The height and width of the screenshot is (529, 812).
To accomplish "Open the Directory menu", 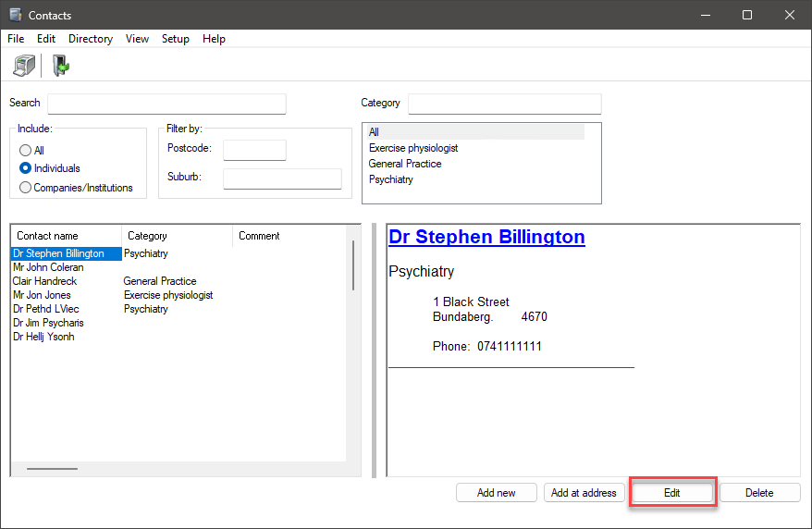I will click(x=91, y=39).
